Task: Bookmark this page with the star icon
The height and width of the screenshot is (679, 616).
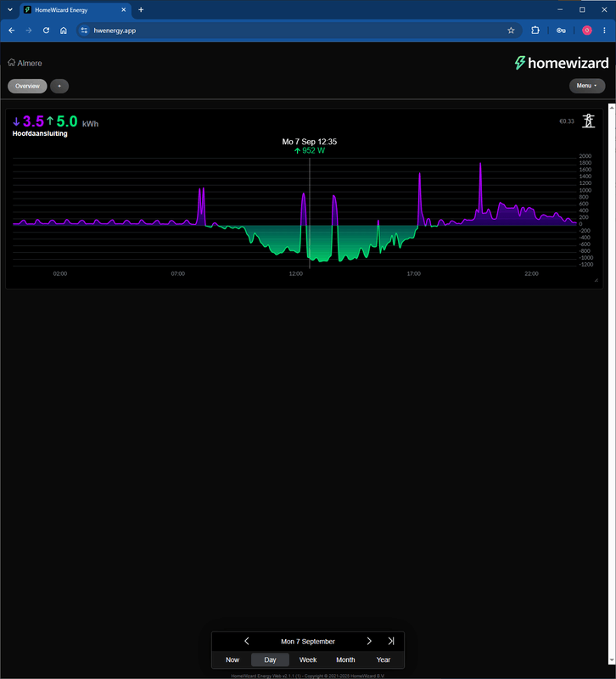Action: [511, 31]
